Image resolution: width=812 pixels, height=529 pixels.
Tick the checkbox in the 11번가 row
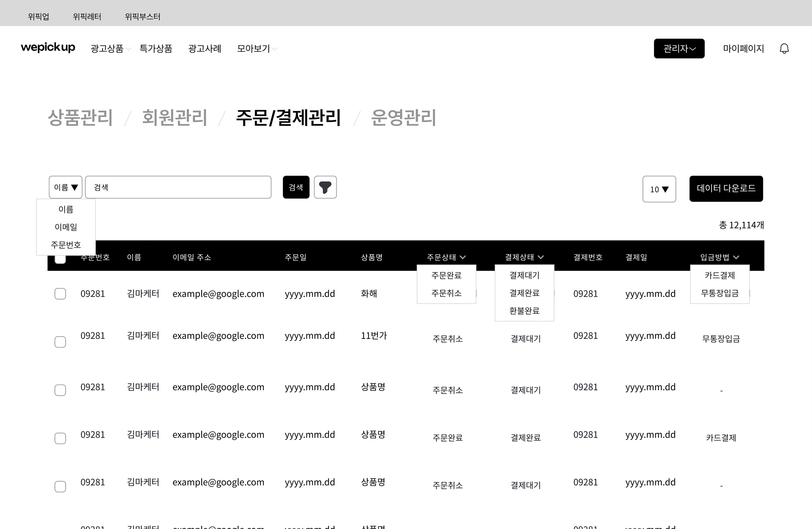pos(60,342)
